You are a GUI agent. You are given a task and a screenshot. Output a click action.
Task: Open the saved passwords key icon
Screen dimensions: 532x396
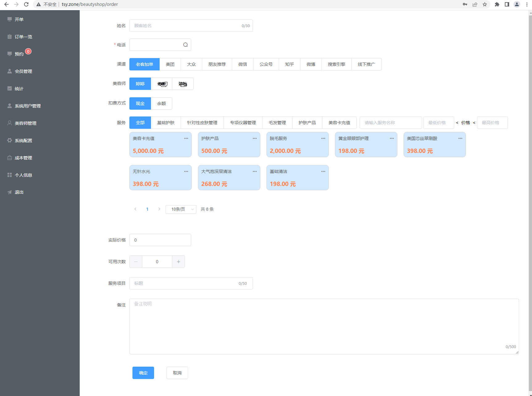(x=465, y=4)
